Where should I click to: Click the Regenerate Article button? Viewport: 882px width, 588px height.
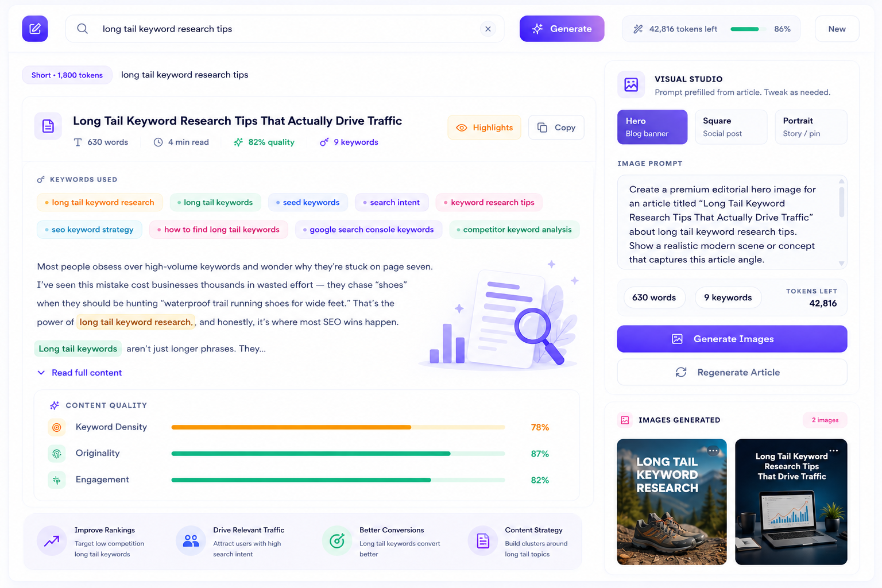[732, 372]
